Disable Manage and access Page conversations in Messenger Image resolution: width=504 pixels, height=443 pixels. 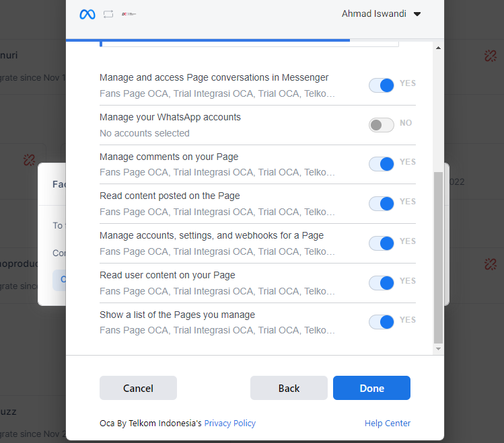(x=382, y=85)
